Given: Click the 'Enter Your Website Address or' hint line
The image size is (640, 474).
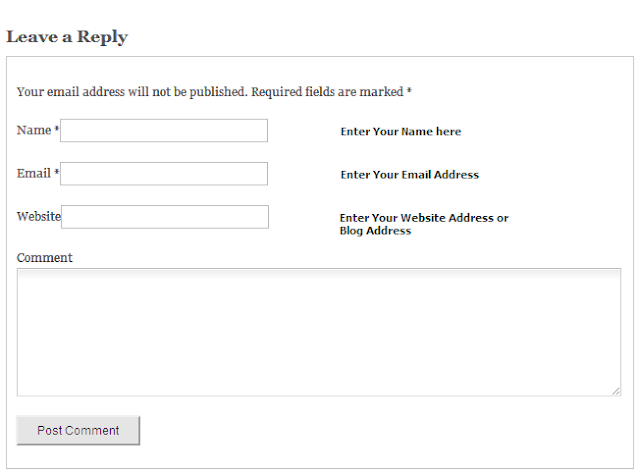Looking at the screenshot, I should coord(424,217).
